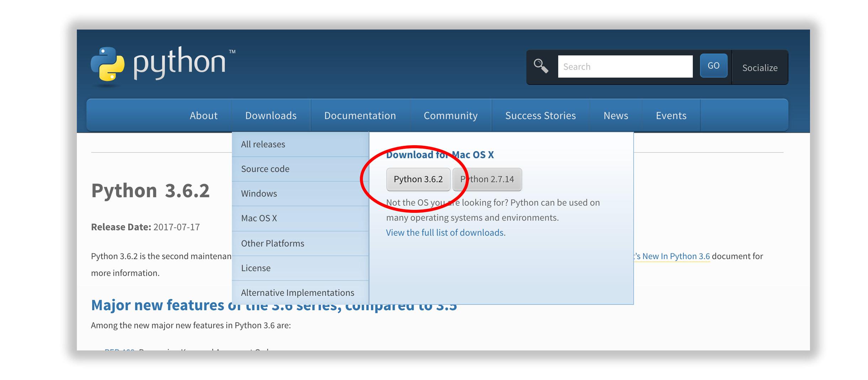Click 'Among the new major new features' text
The image size is (868, 380).
pyautogui.click(x=191, y=325)
